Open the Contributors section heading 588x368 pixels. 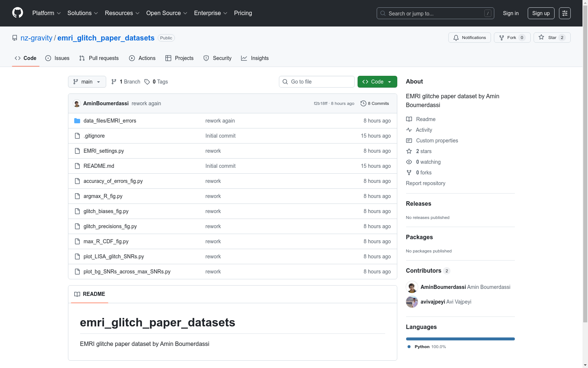(x=424, y=270)
